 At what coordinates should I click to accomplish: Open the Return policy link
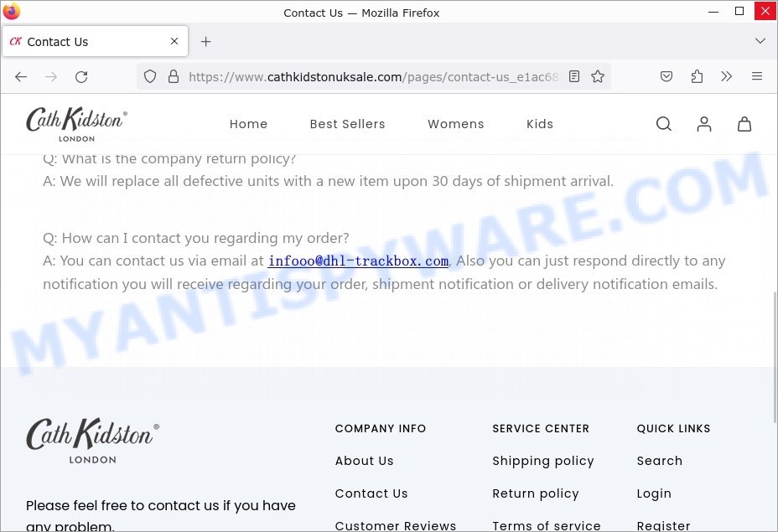[x=536, y=493]
